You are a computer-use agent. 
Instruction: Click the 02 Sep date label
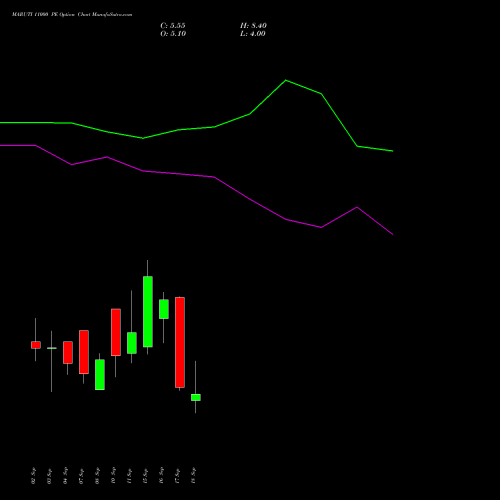pyautogui.click(x=33, y=476)
